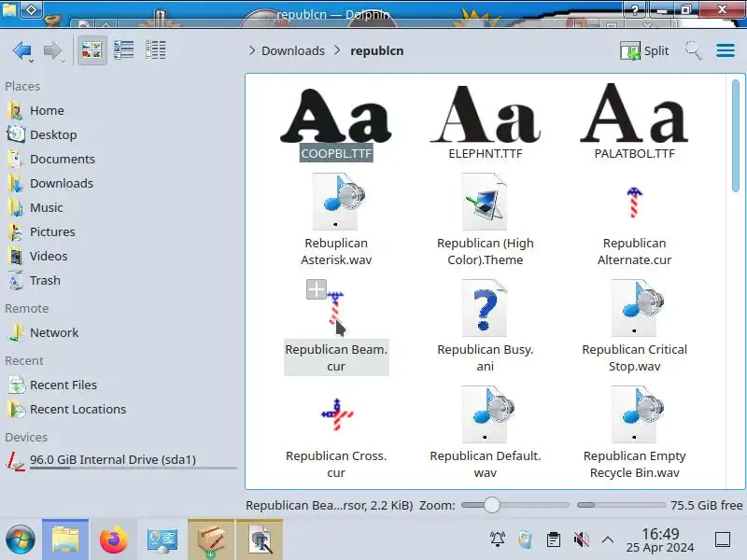Click the republcn breadcrumb segment
The width and height of the screenshot is (747, 560).
pyautogui.click(x=377, y=51)
